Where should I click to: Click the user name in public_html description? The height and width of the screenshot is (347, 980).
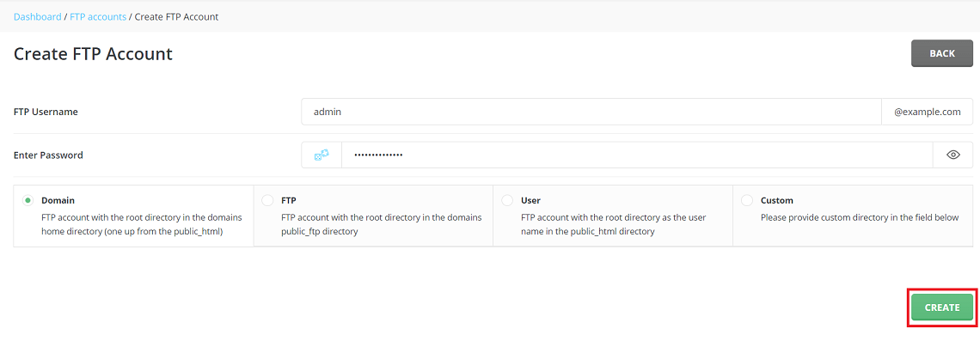click(x=613, y=223)
